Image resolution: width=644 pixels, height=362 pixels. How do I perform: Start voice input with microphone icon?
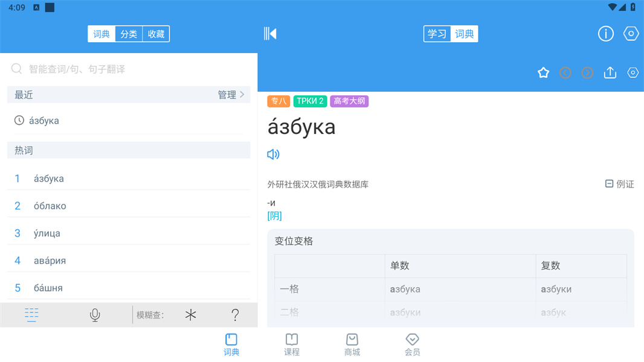pos(95,315)
